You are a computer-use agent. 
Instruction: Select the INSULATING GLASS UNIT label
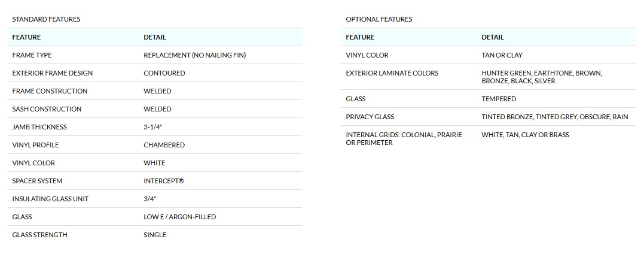[x=50, y=199]
